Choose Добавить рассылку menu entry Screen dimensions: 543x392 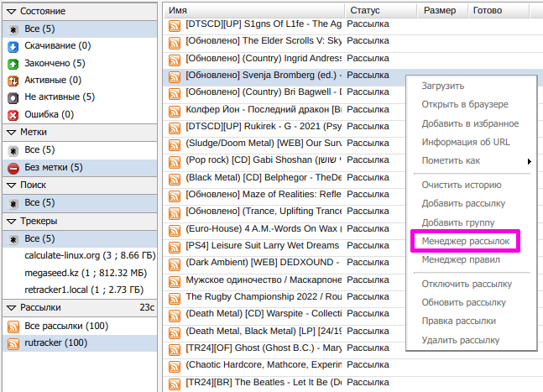coord(463,203)
